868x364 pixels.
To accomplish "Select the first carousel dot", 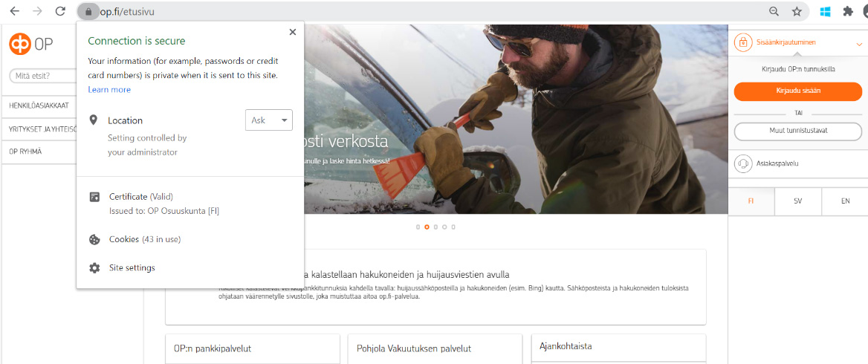I will click(418, 227).
